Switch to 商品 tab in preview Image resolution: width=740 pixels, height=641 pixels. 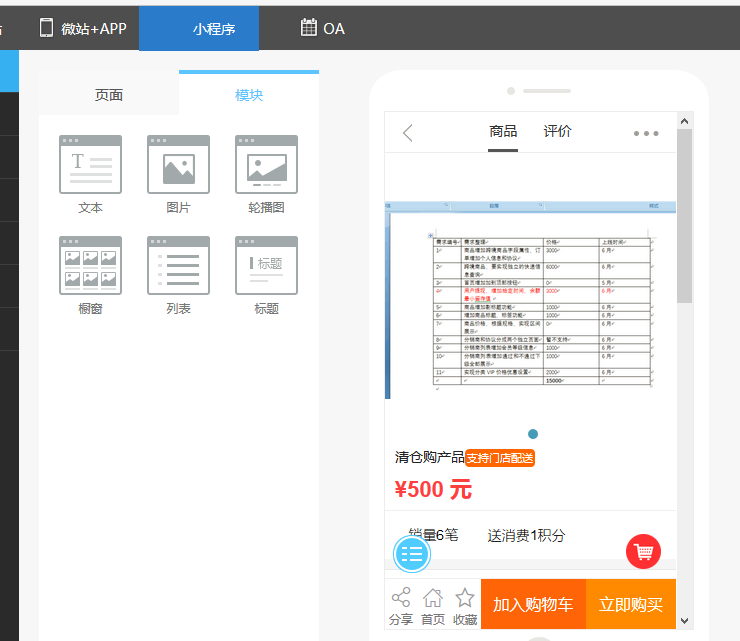[503, 131]
